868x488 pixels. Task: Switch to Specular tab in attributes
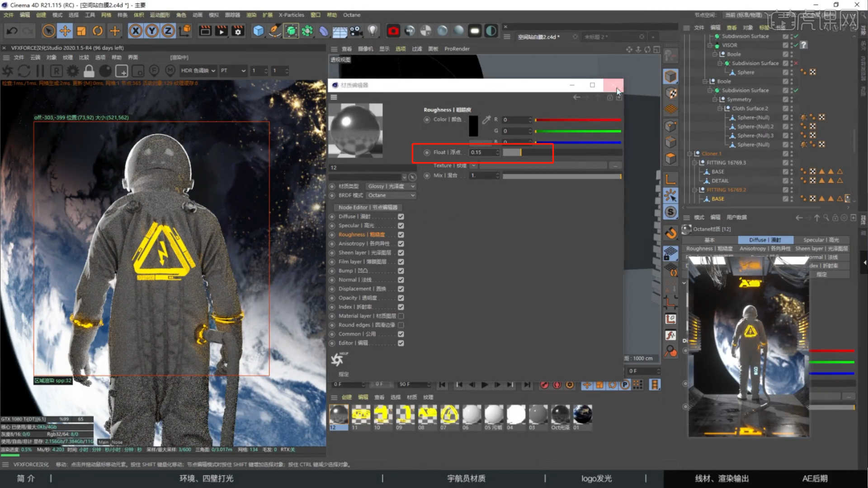(821, 240)
